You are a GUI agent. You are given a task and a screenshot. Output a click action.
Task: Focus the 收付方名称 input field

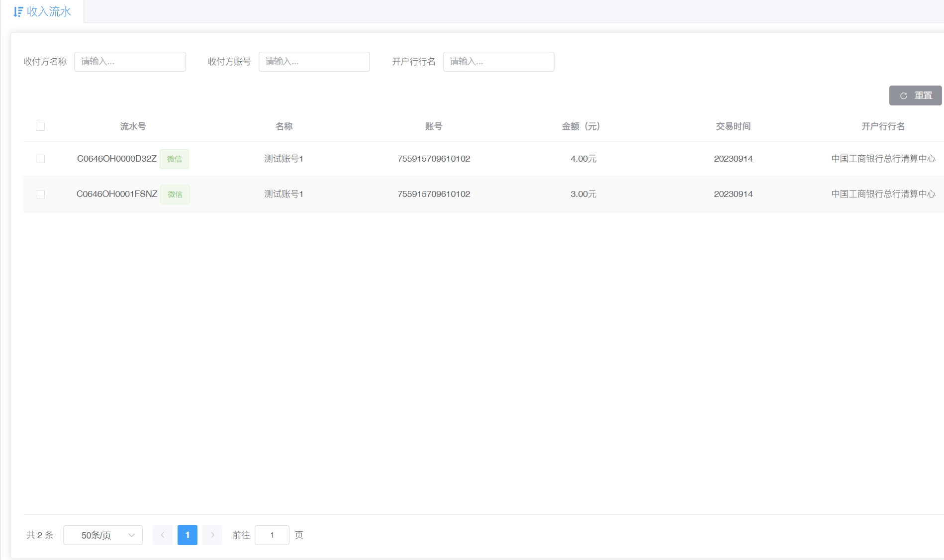coord(130,62)
